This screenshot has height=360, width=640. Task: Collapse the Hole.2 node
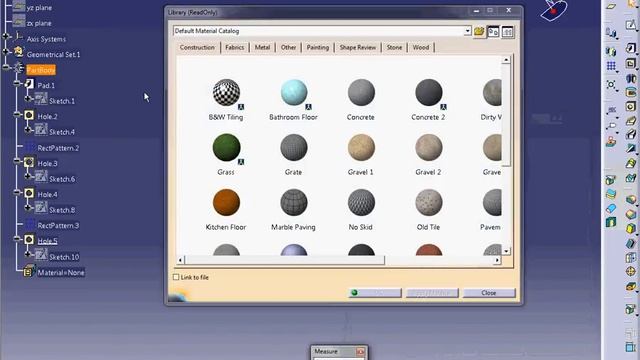[17, 115]
